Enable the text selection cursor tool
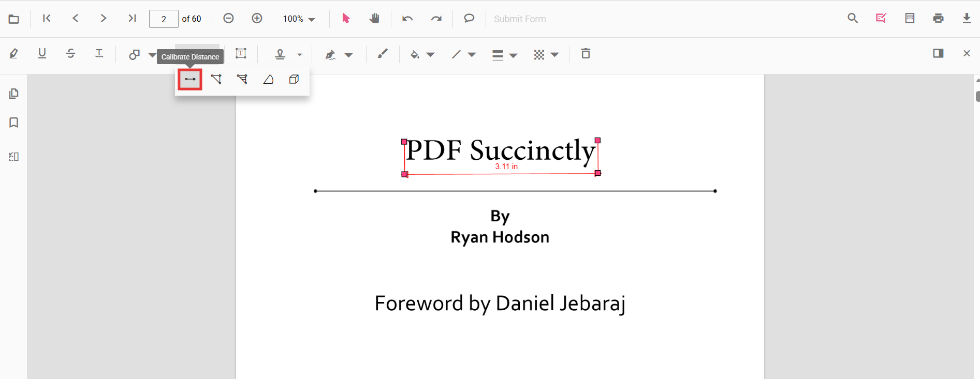Screen dimensions: 980x379 pos(346,19)
